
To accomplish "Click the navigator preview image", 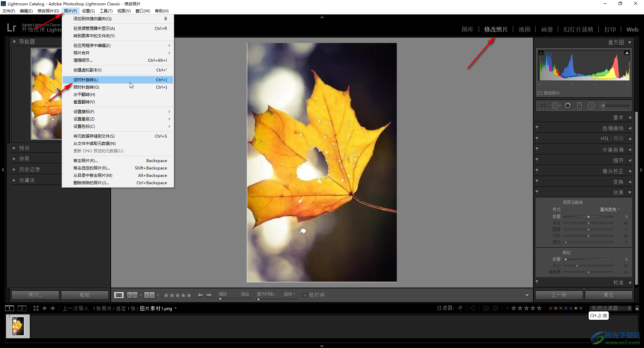I will tap(46, 94).
